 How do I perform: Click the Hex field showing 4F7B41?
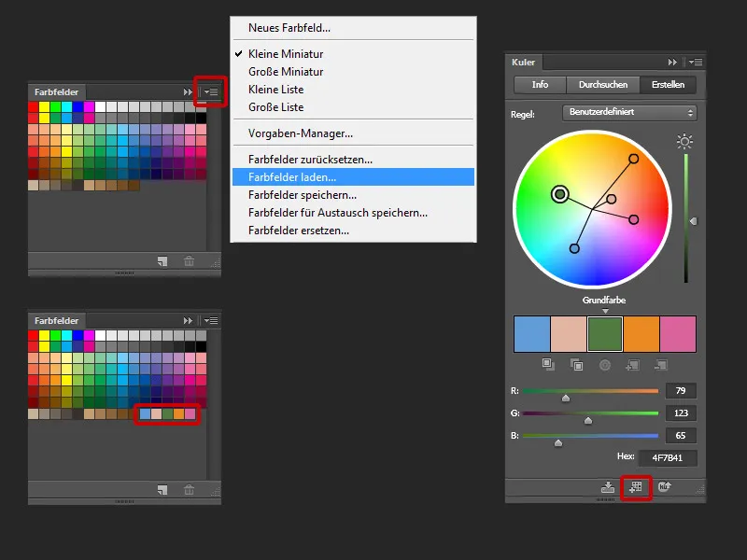point(668,457)
